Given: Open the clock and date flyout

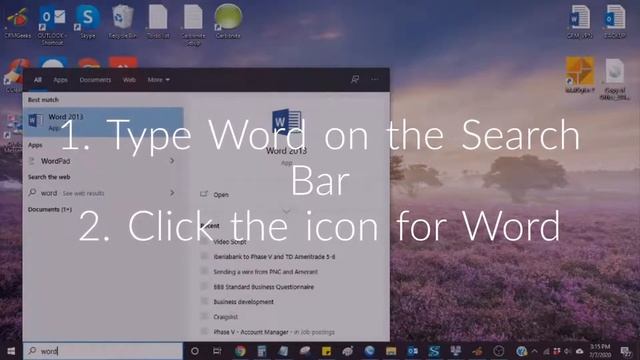Looking at the screenshot, I should 600,351.
